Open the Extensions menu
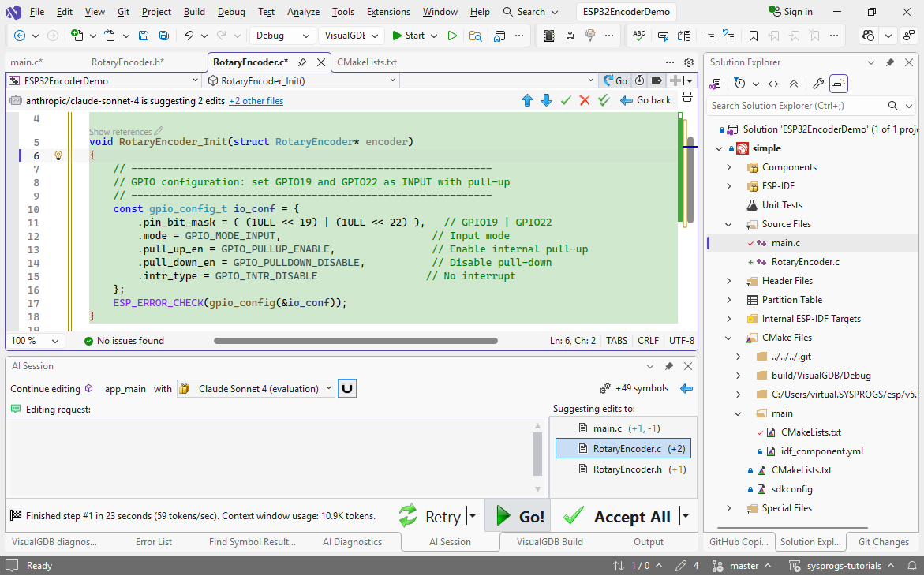 388,12
